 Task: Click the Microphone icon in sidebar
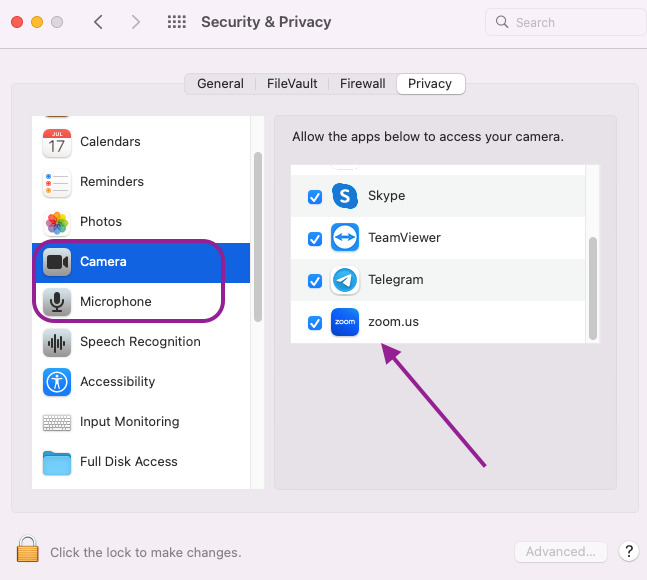pyautogui.click(x=57, y=302)
